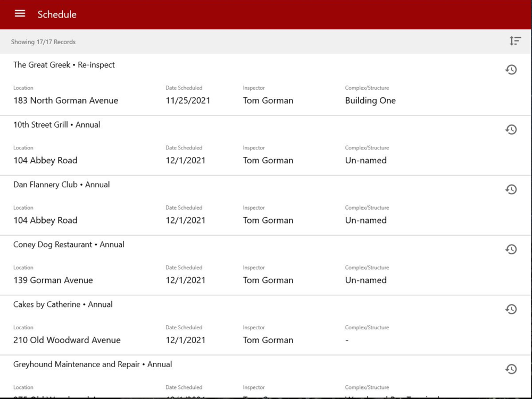
Task: Open the sort options icon
Action: 515,41
